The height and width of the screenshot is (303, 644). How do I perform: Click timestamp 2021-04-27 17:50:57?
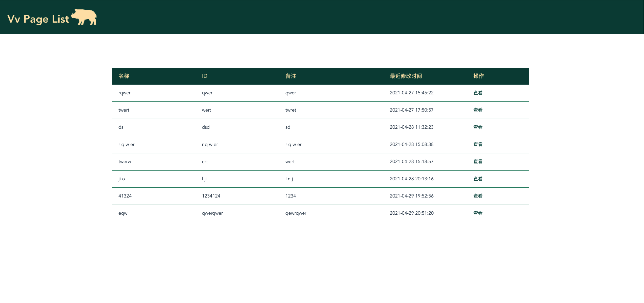[x=411, y=110]
